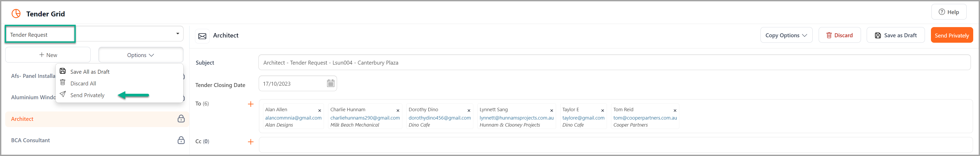
Task: Click Save as Draft button
Action: pyautogui.click(x=895, y=35)
